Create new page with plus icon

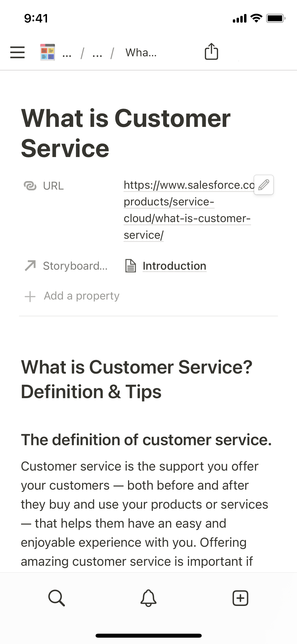pyautogui.click(x=240, y=598)
